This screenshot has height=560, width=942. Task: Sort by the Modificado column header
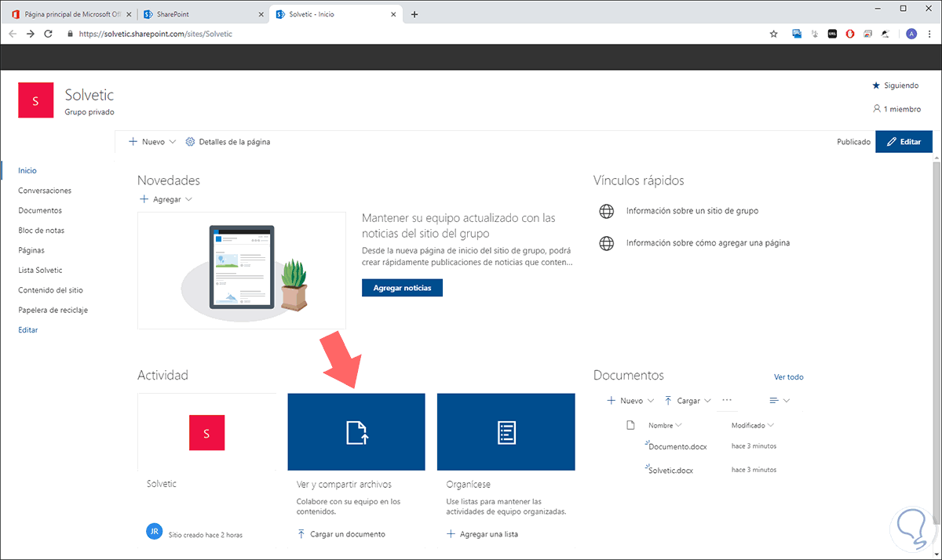click(x=752, y=425)
